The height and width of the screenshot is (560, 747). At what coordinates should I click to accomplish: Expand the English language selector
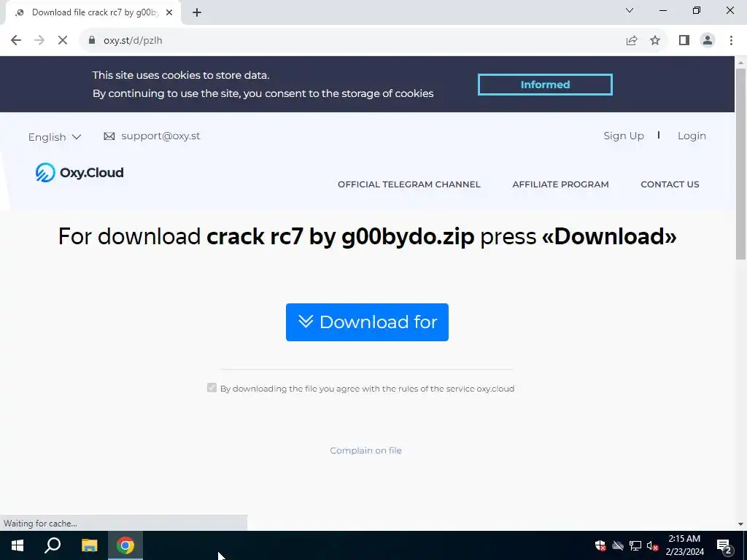click(x=54, y=137)
